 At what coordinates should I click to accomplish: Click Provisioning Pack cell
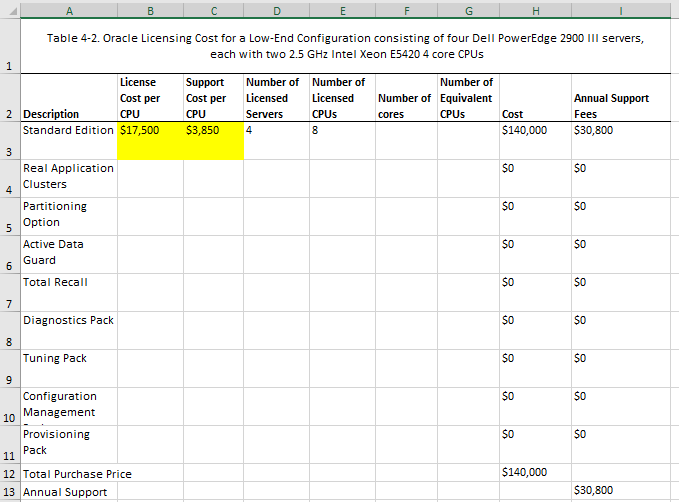point(69,445)
